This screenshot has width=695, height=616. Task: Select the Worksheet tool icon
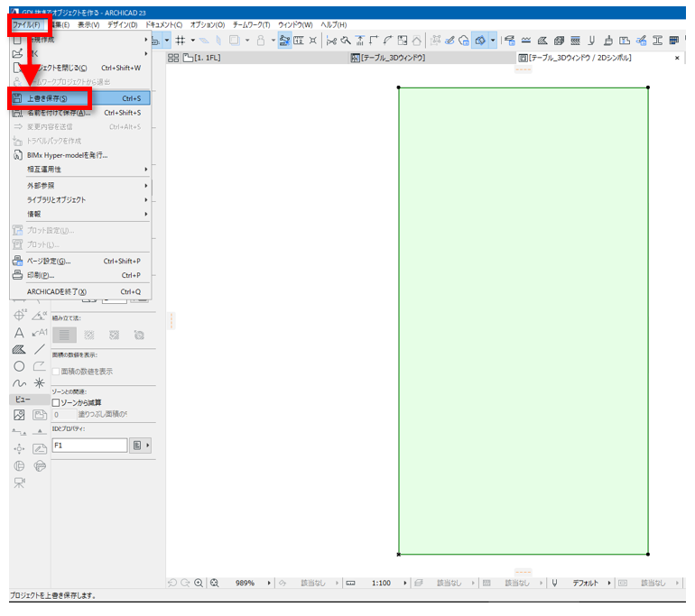(x=40, y=448)
